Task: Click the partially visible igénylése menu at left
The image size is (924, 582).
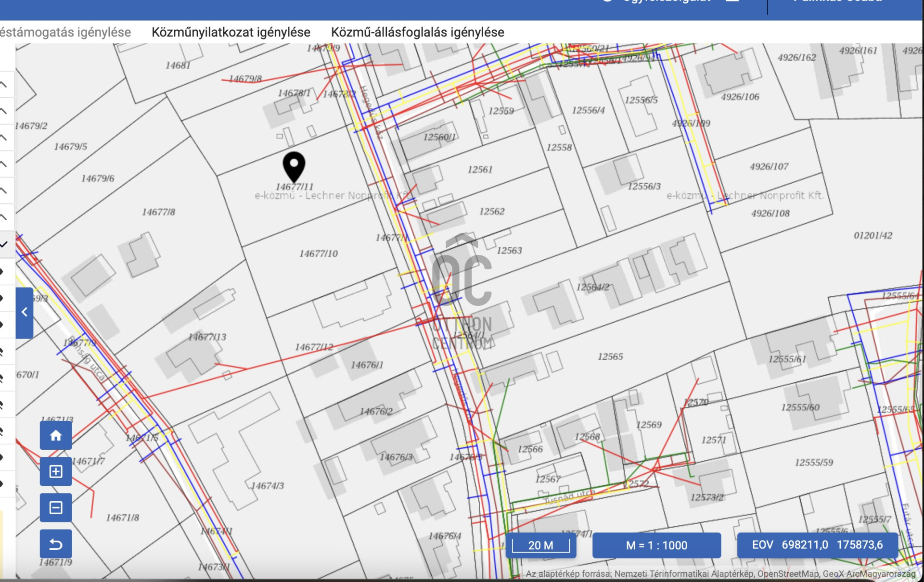Action: click(65, 32)
